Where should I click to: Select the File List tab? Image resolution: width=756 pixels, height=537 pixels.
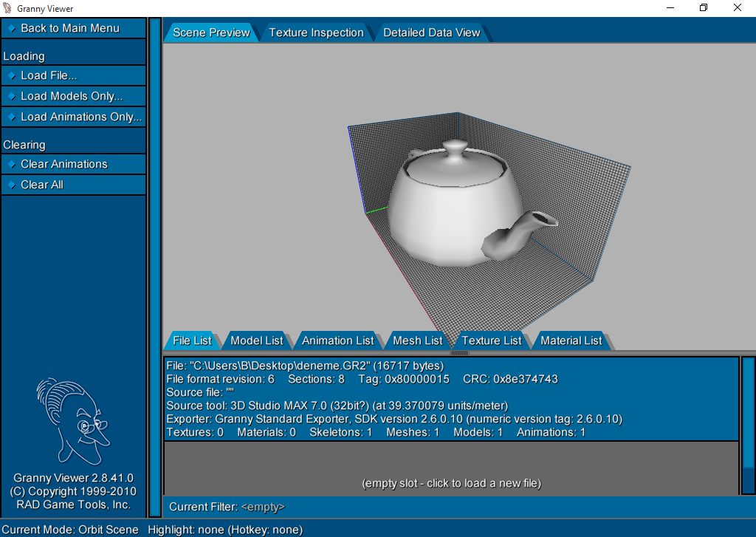coord(192,341)
